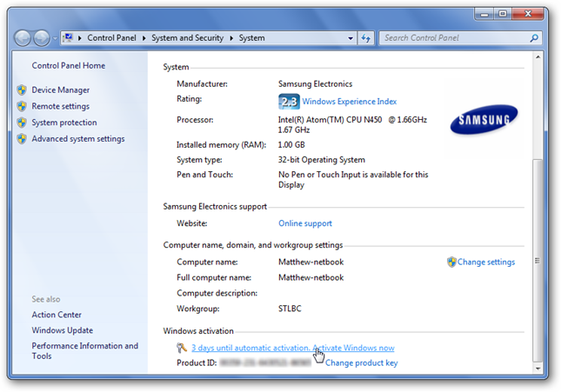Open System protection
Screen dimensions: 561x392
64,123
